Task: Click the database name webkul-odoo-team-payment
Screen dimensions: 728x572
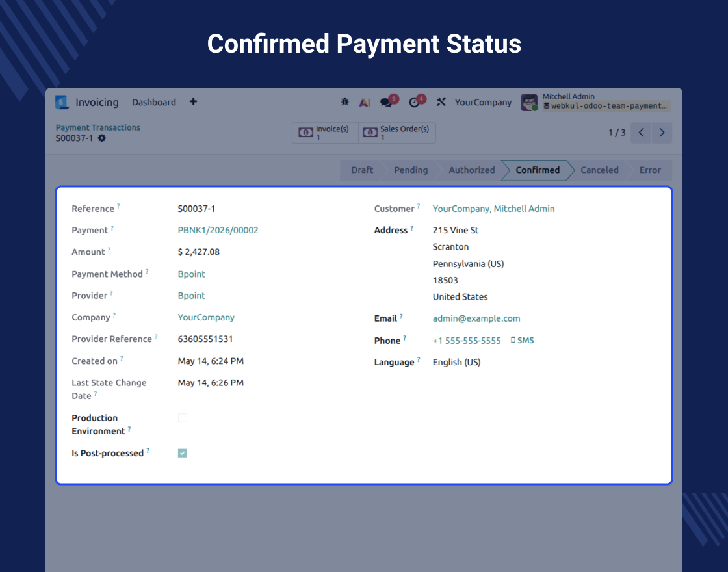Action: click(x=606, y=106)
